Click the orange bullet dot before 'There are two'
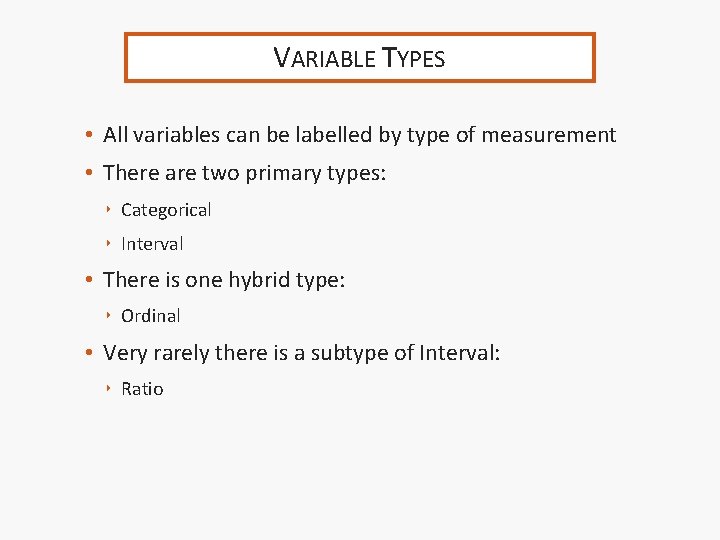This screenshot has height=540, width=720. (89, 173)
